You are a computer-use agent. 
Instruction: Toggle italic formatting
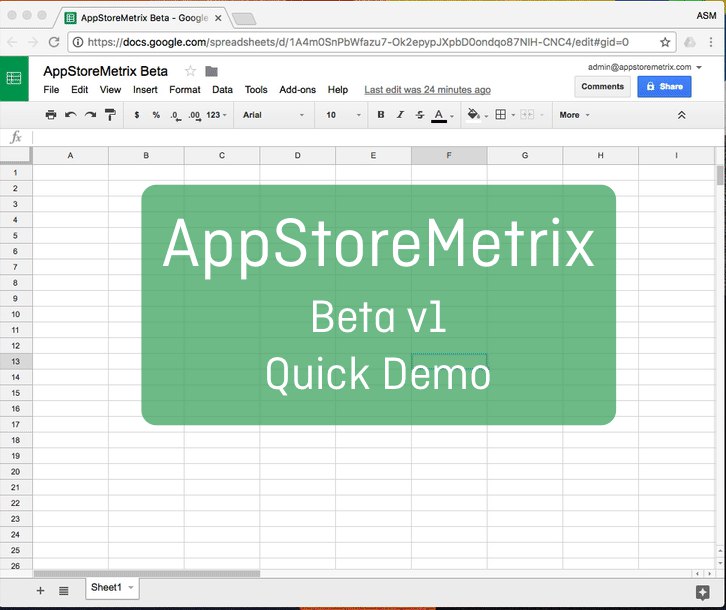[400, 115]
